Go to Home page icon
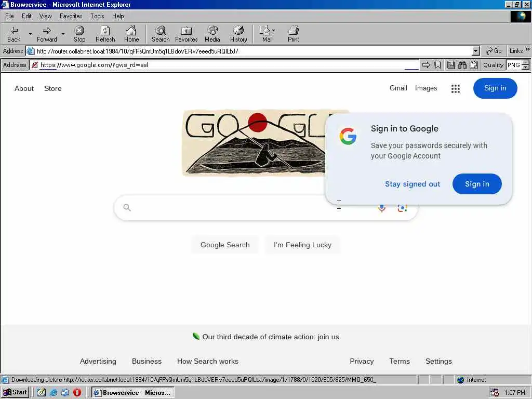Image resolution: width=532 pixels, height=399 pixels. [131, 34]
